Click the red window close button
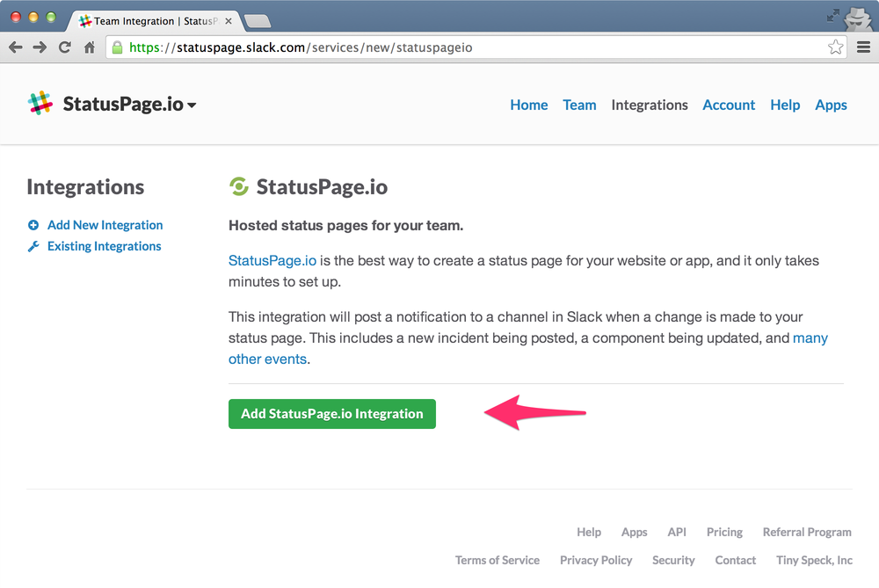The width and height of the screenshot is (879, 588). point(16,17)
